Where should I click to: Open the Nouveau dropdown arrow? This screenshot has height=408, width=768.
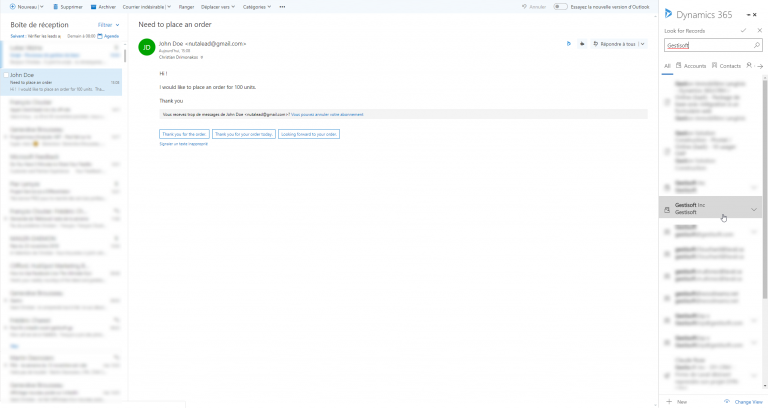[x=42, y=7]
